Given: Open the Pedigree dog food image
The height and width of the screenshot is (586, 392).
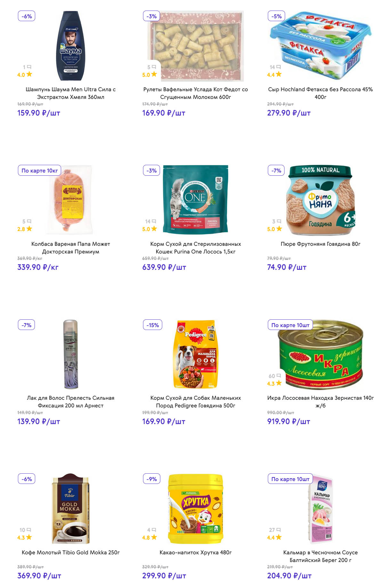Looking at the screenshot, I should tap(196, 354).
